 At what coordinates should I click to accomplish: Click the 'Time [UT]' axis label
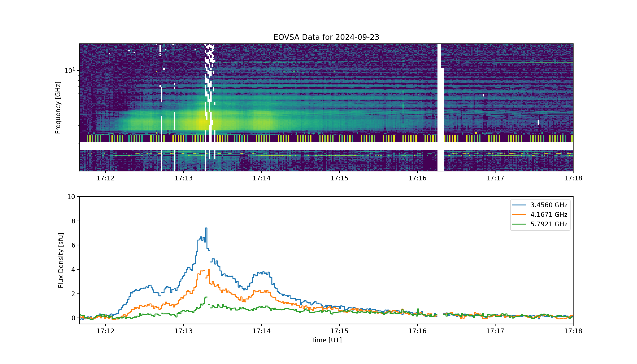[x=326, y=340]
